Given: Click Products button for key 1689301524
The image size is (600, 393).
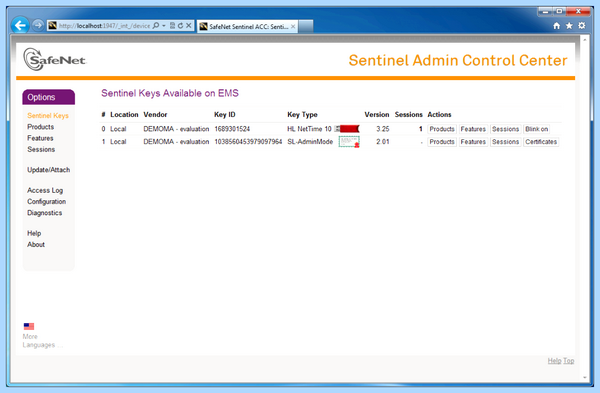Looking at the screenshot, I should coord(442,129).
